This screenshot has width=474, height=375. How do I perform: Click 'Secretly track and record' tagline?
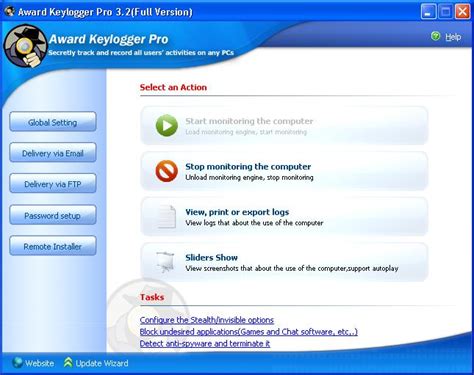click(141, 53)
